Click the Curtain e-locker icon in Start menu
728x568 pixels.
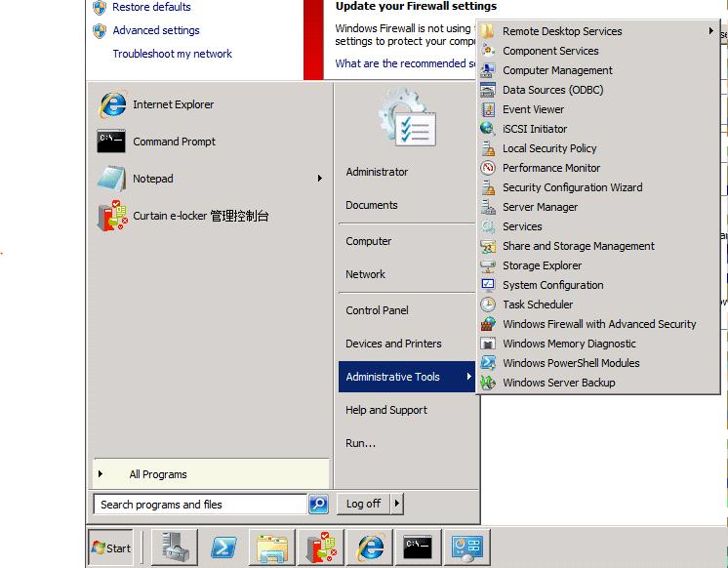click(x=112, y=216)
